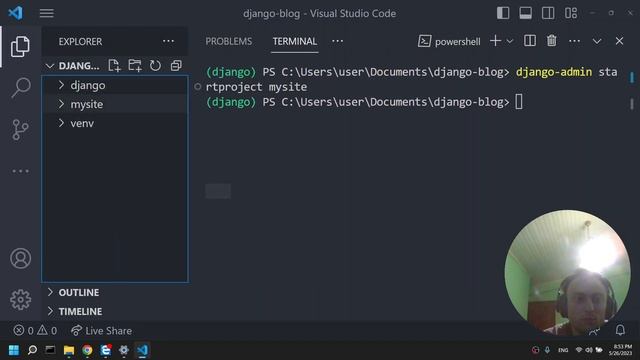Refresh the explorer tree

pyautogui.click(x=155, y=66)
